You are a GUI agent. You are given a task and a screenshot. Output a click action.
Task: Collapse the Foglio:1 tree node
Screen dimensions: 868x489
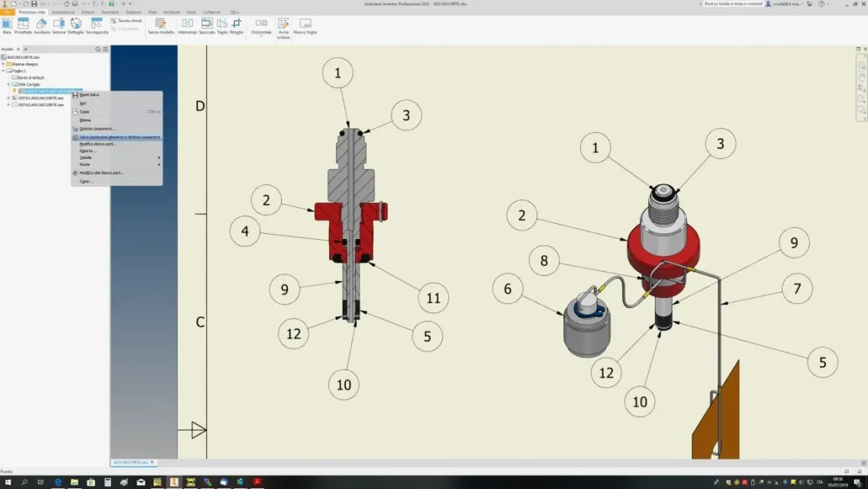[3, 71]
